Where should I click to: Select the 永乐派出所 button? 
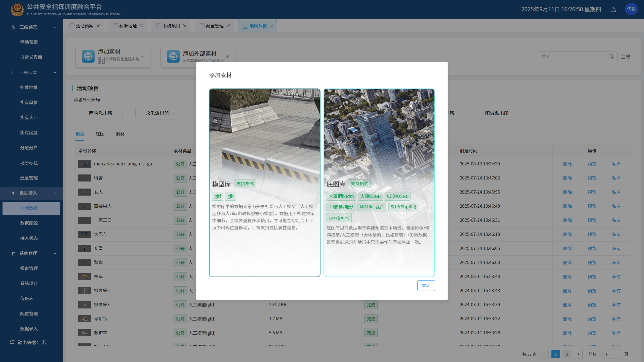click(157, 113)
